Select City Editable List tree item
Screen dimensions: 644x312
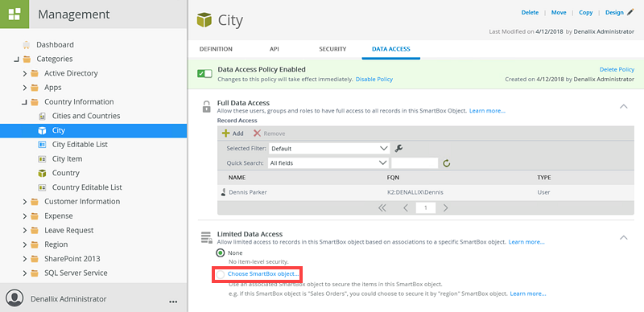(x=80, y=145)
